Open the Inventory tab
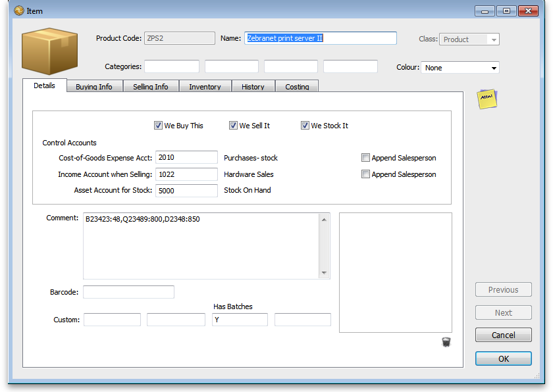Viewport: 553px width, 392px height. [205, 87]
